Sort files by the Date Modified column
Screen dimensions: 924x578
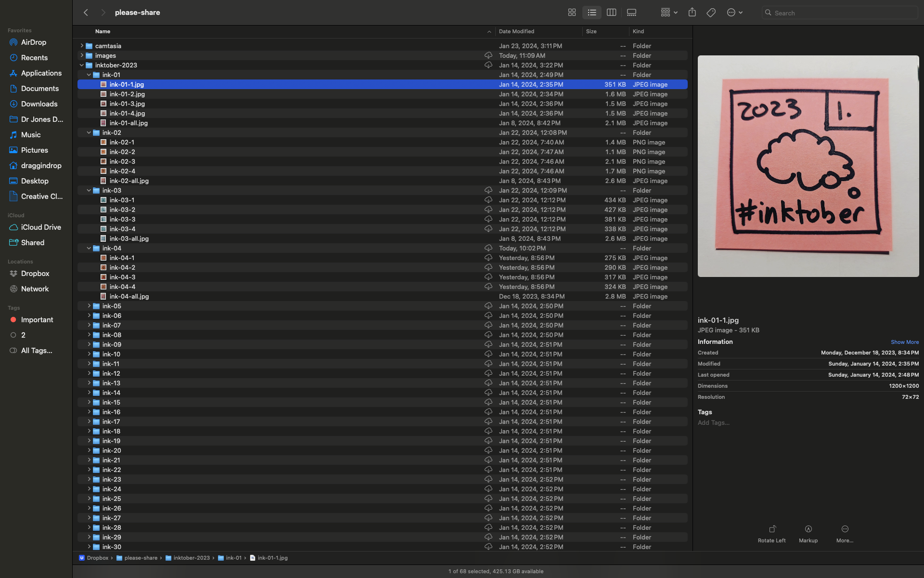click(516, 31)
